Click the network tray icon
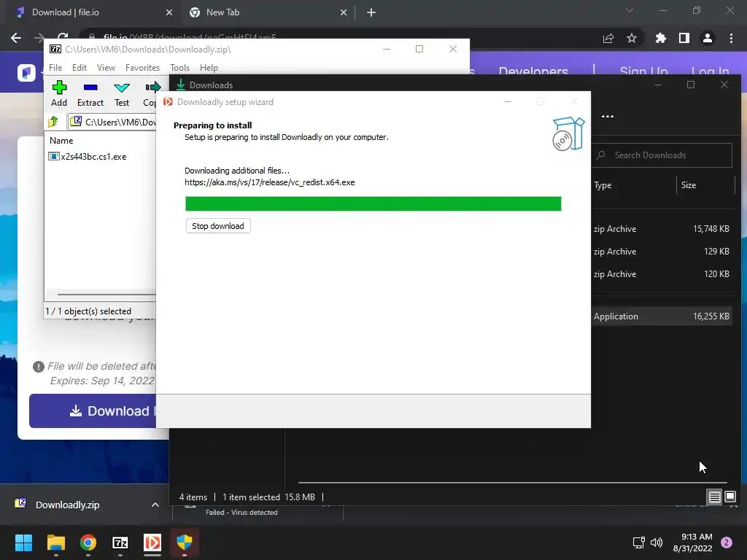Viewport: 747px width, 560px height. point(638,542)
